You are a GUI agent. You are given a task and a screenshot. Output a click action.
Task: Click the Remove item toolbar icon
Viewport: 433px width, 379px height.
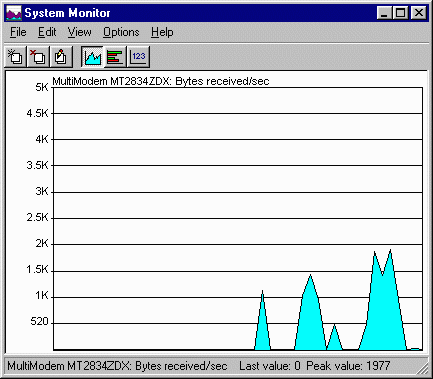click(x=38, y=56)
